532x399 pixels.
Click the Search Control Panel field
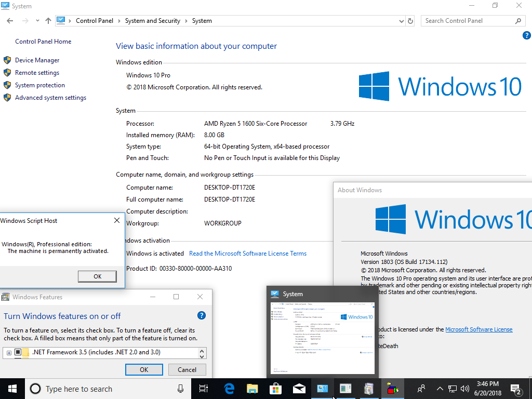point(472,21)
